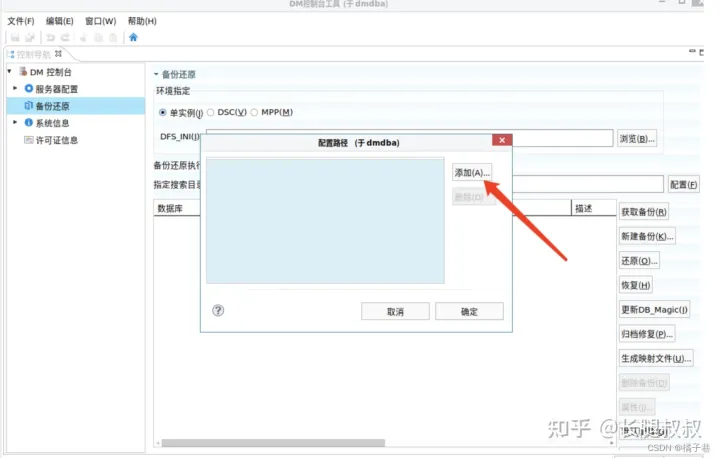Click the 控制导航 tab icon
Screen dimensions: 720x458
[11, 54]
